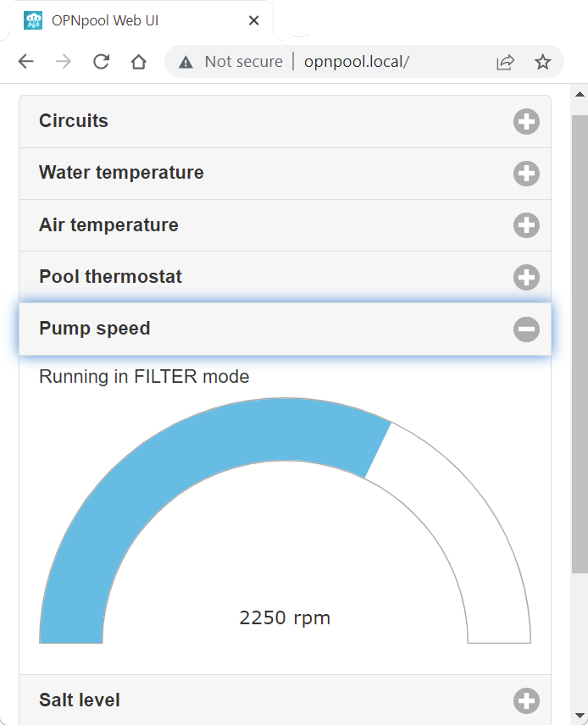Expand the Salt level section
Viewport: 588px width, 725px height.
coord(285,700)
